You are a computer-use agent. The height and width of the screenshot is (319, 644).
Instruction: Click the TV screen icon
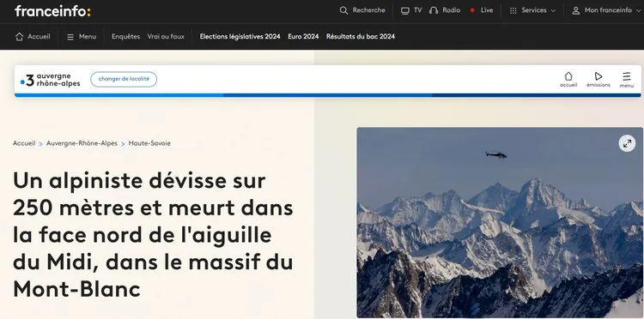(405, 10)
